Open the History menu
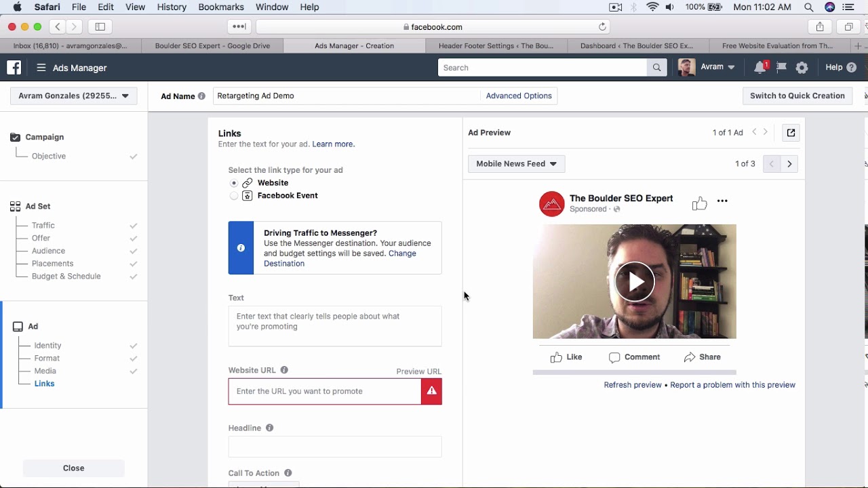The width and height of the screenshot is (868, 488). tap(172, 7)
